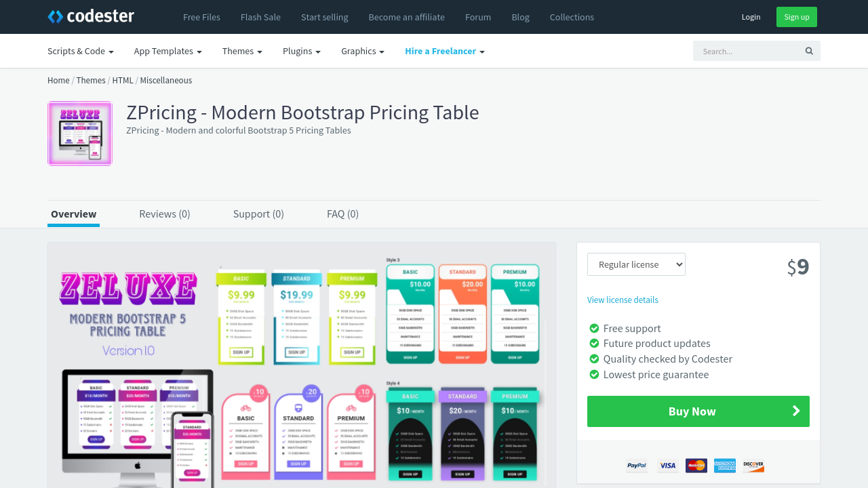Expand the Scripts & Code menu
The width and height of the screenshot is (868, 488).
coord(81,52)
